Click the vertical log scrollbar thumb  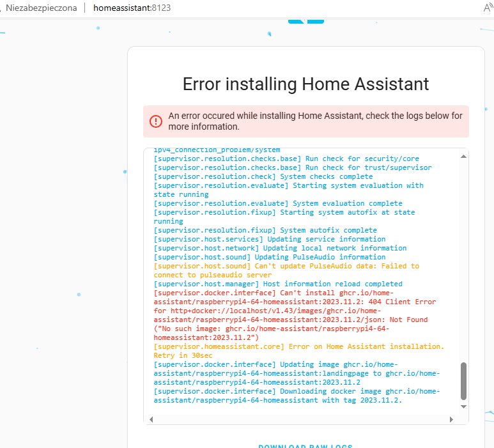pyautogui.click(x=463, y=381)
